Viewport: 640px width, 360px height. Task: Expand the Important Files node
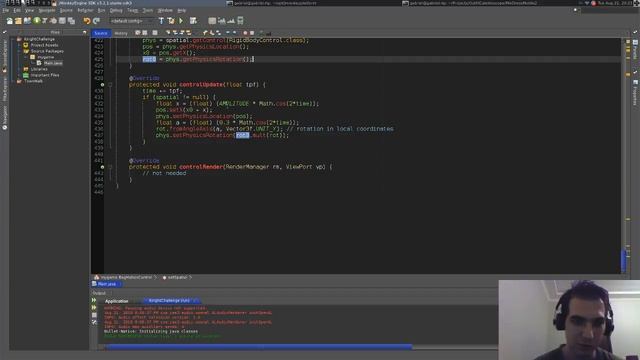[x=20, y=75]
